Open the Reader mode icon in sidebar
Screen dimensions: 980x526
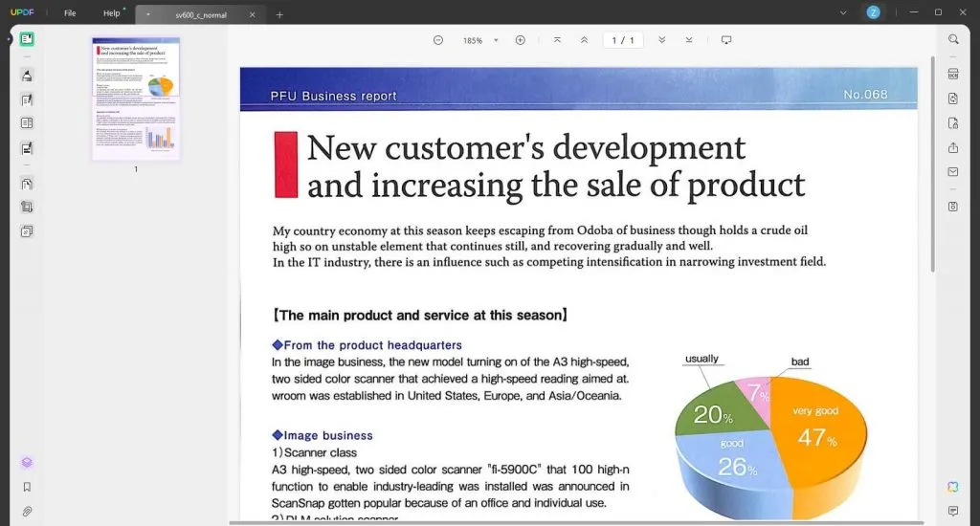click(x=26, y=39)
